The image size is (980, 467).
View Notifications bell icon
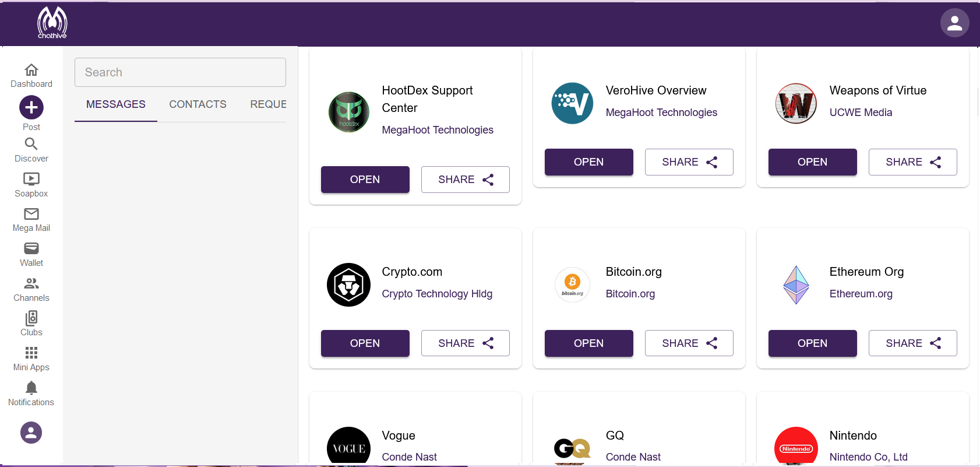(x=31, y=388)
